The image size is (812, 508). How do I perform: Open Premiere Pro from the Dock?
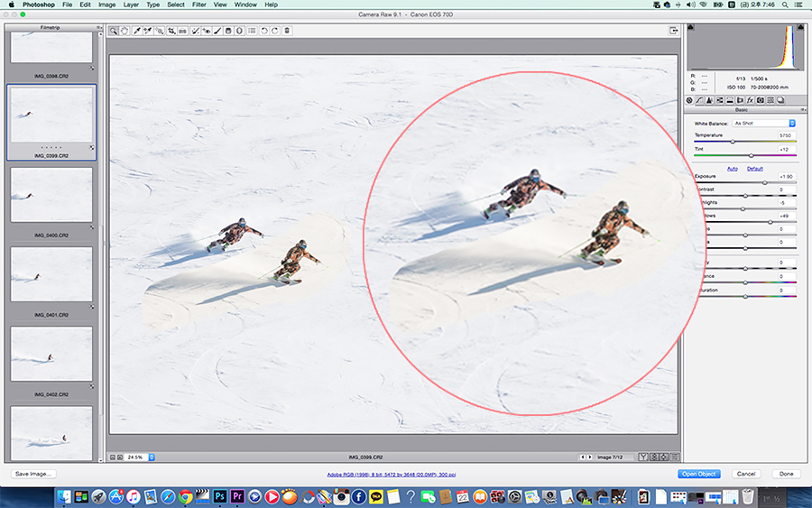(237, 497)
